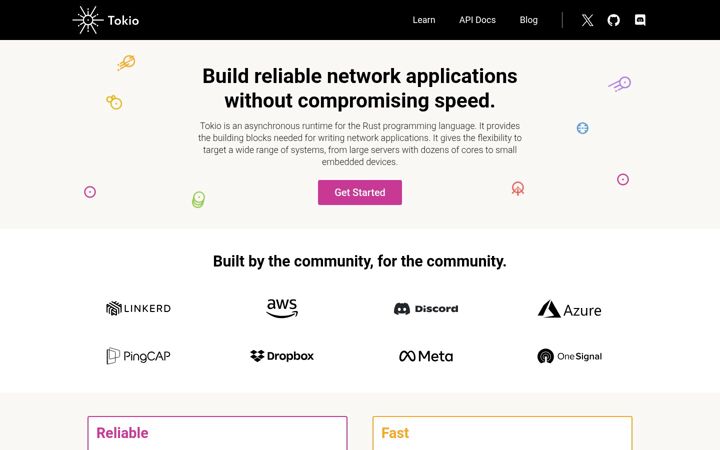The height and width of the screenshot is (450, 720).
Task: Go to API Docs in navigation
Action: tap(477, 20)
